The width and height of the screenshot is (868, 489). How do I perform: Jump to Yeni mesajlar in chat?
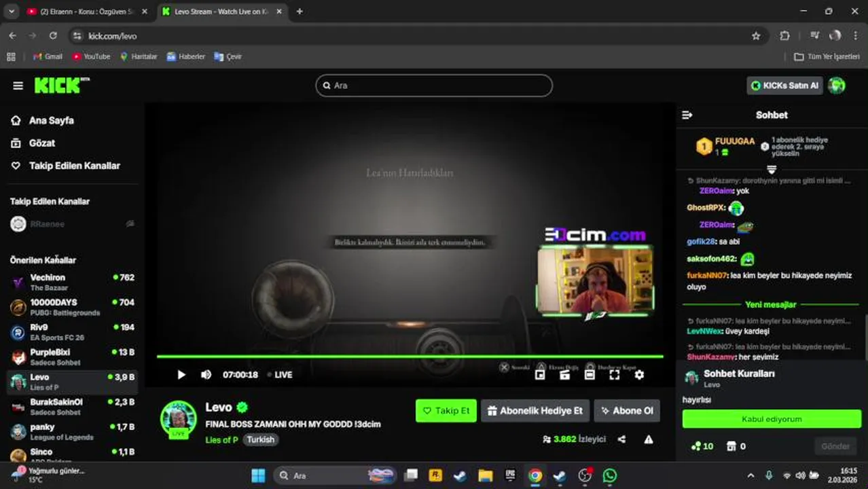click(x=770, y=305)
